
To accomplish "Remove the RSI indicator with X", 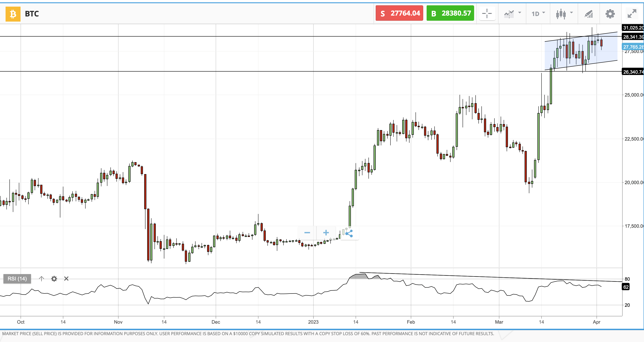I will [x=66, y=279].
